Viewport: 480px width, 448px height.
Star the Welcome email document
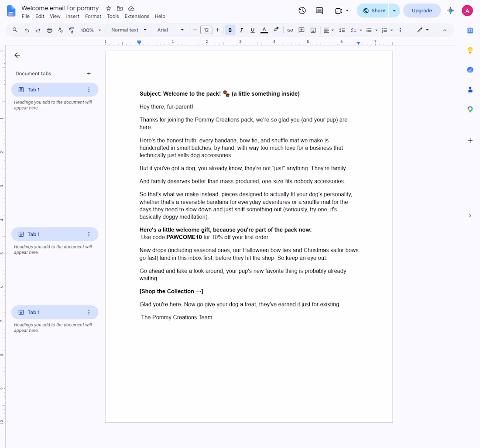tap(108, 8)
